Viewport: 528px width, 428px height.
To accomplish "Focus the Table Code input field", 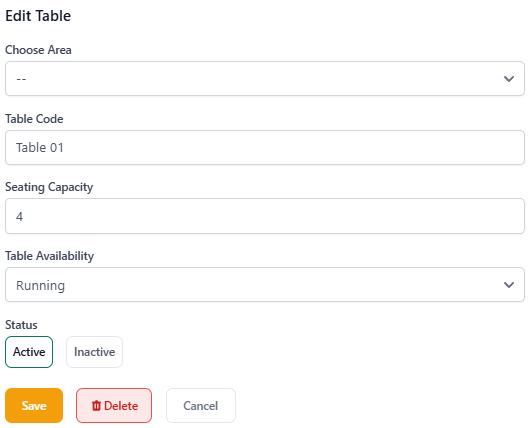I will [265, 147].
